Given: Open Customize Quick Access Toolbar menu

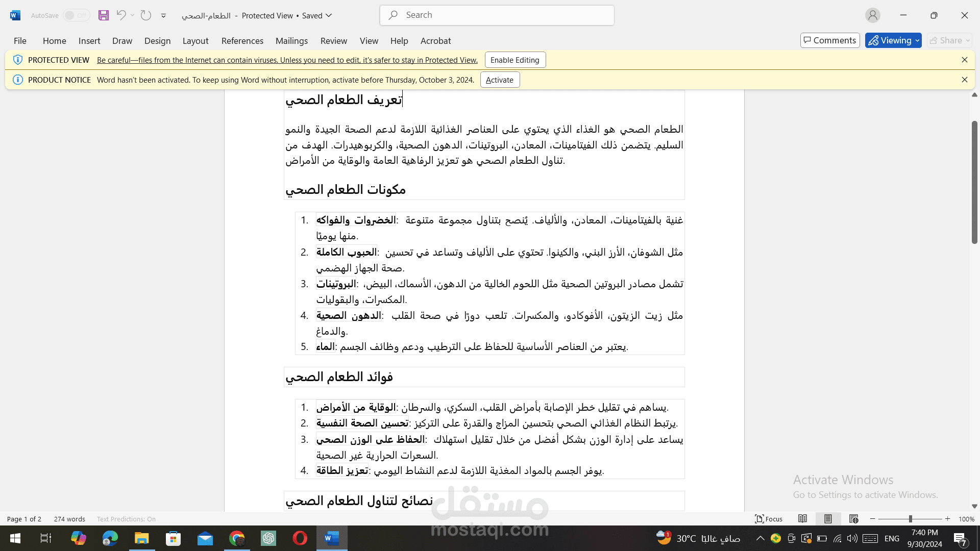Looking at the screenshot, I should pos(163,15).
